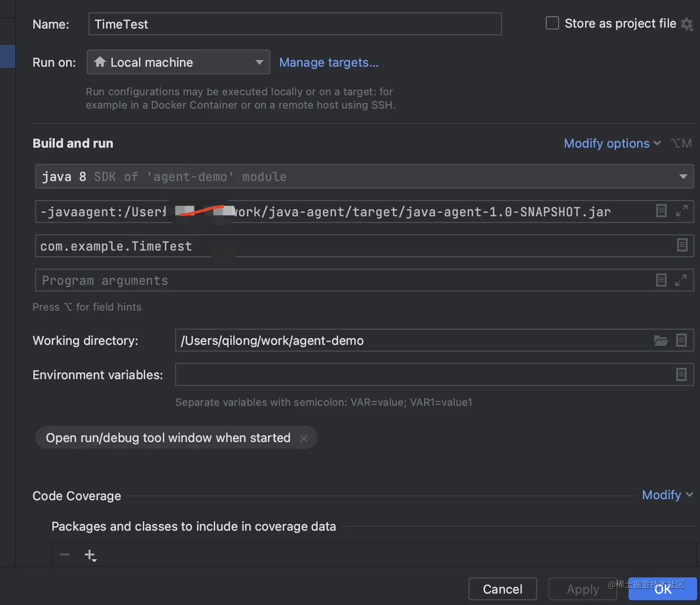
Task: Open the java 8 SDK module dropdown
Action: [364, 176]
